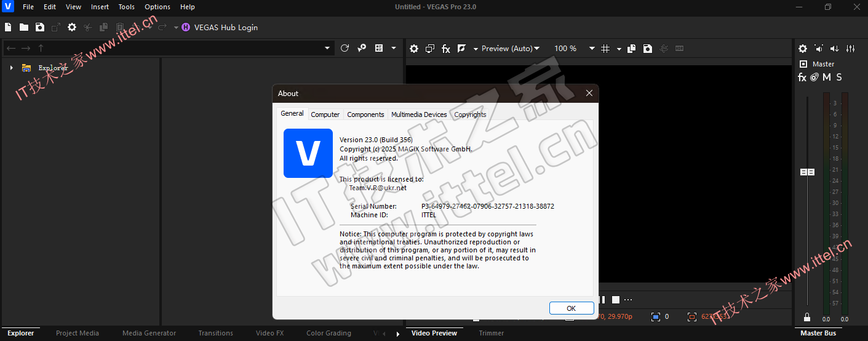
Task: Switch to the Computer tab in About
Action: [325, 114]
